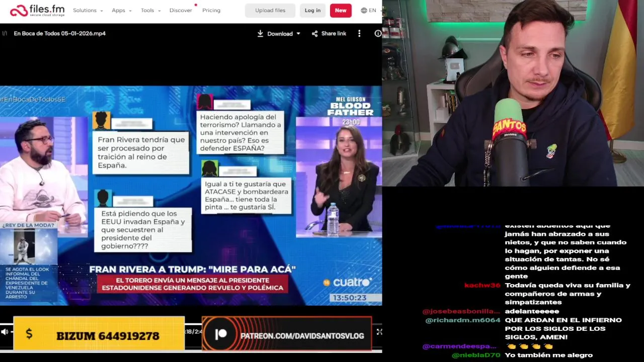Screen dimensions: 644x362
Task: Click the Bizum 644919278 banner
Action: coord(99,333)
